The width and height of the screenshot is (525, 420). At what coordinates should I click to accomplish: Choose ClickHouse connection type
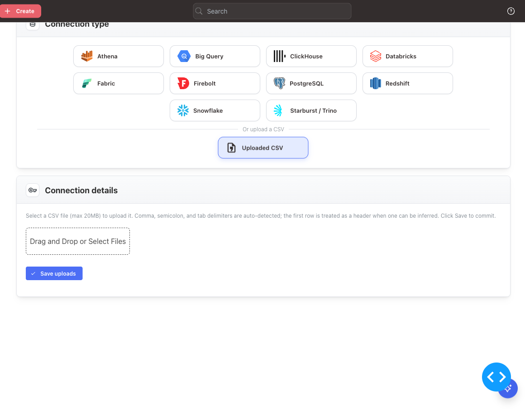[311, 56]
